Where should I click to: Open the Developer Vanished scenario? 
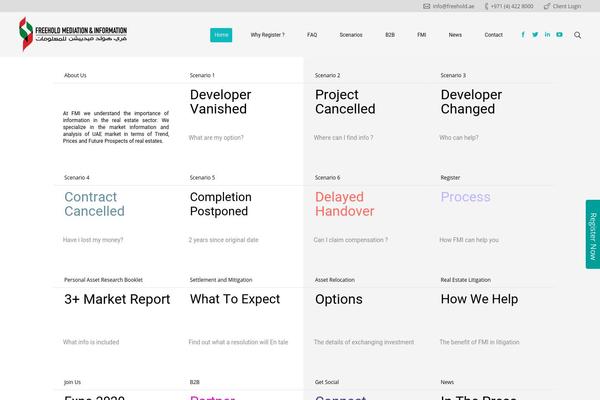[x=220, y=102]
